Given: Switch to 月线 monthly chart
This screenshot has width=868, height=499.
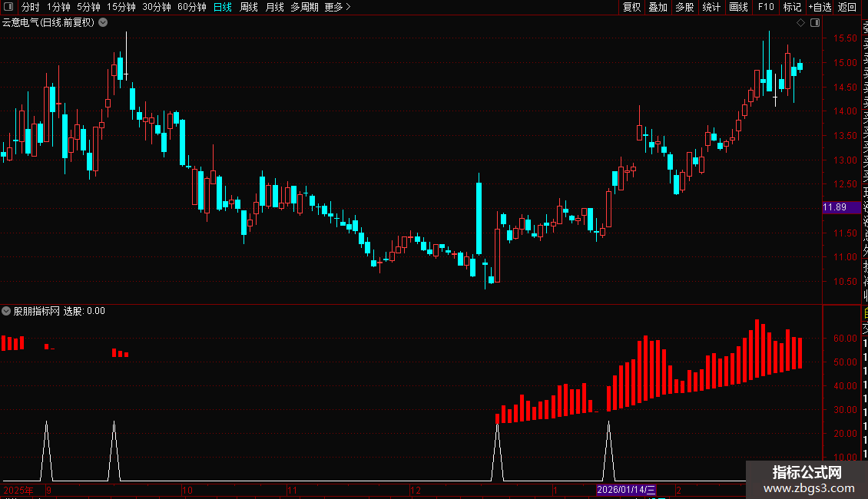Looking at the screenshot, I should (274, 7).
